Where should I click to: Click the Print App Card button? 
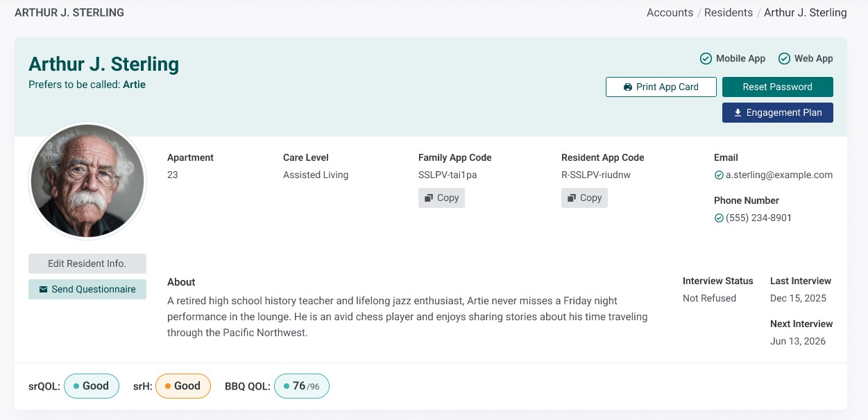pyautogui.click(x=661, y=87)
